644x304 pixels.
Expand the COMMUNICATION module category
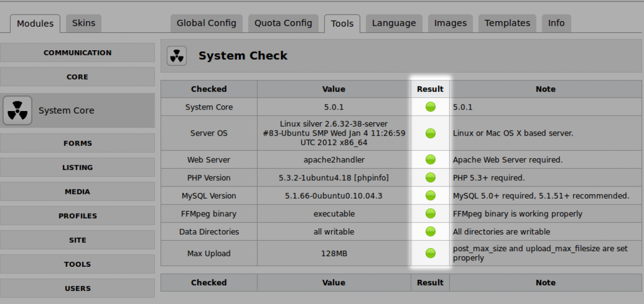pyautogui.click(x=77, y=53)
